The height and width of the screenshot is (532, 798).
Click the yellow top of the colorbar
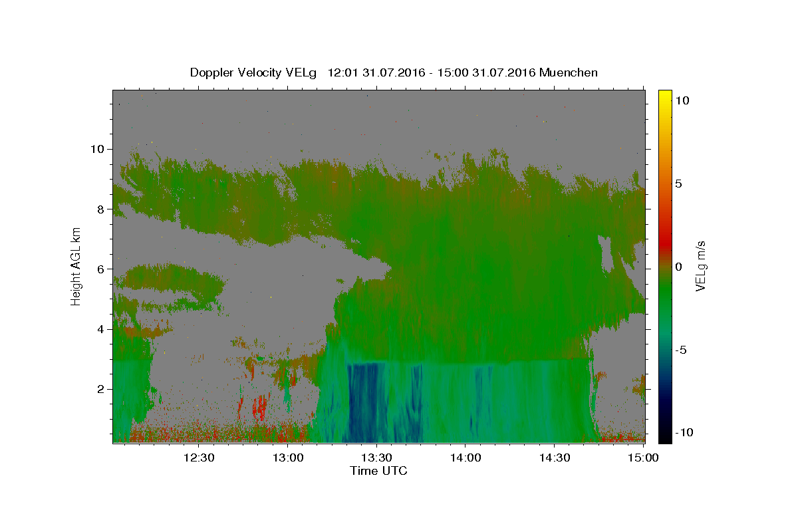pyautogui.click(x=665, y=96)
